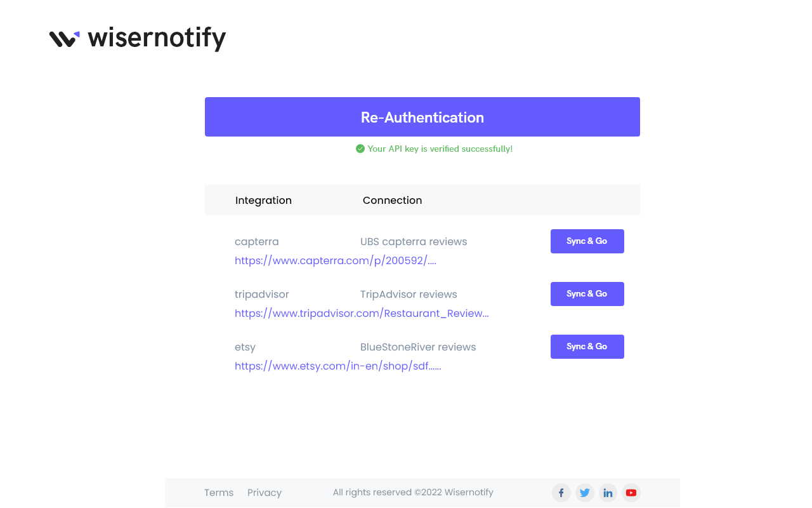Select the Connection column header

point(392,200)
